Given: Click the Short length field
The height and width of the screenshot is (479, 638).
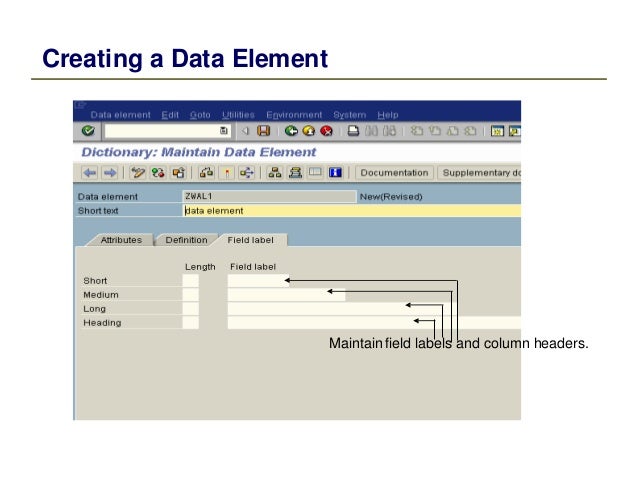Looking at the screenshot, I should click(190, 280).
